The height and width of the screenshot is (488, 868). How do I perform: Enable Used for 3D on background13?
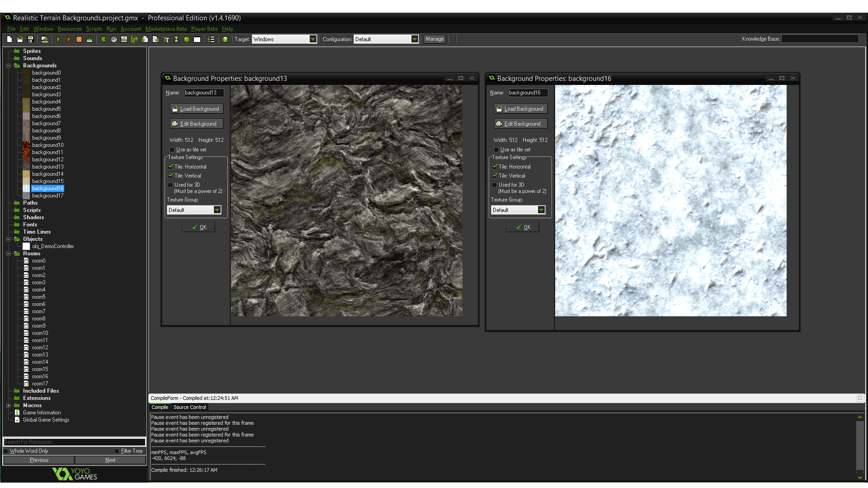tap(171, 185)
